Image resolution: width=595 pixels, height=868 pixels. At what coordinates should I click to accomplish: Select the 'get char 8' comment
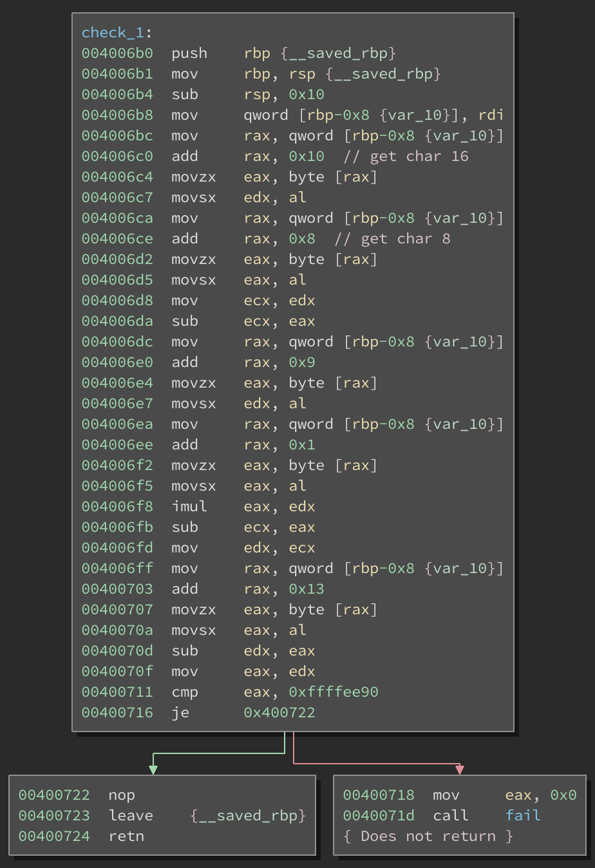392,238
